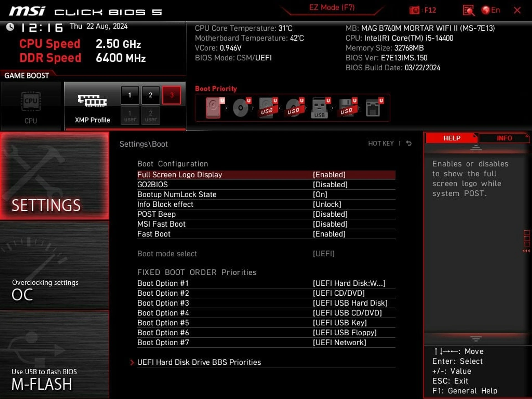Select XMP user profile 1
Viewport: 532px width, 399px height.
point(130,116)
